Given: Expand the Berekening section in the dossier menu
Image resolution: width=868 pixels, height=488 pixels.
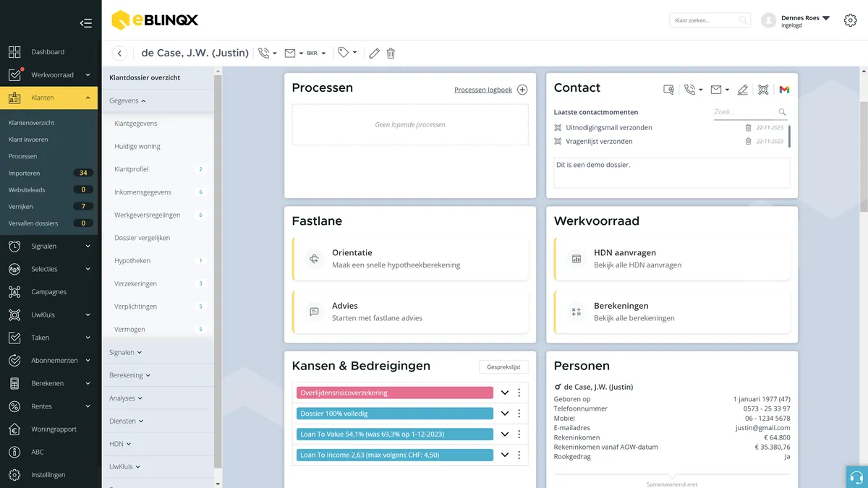Looking at the screenshot, I should point(130,375).
